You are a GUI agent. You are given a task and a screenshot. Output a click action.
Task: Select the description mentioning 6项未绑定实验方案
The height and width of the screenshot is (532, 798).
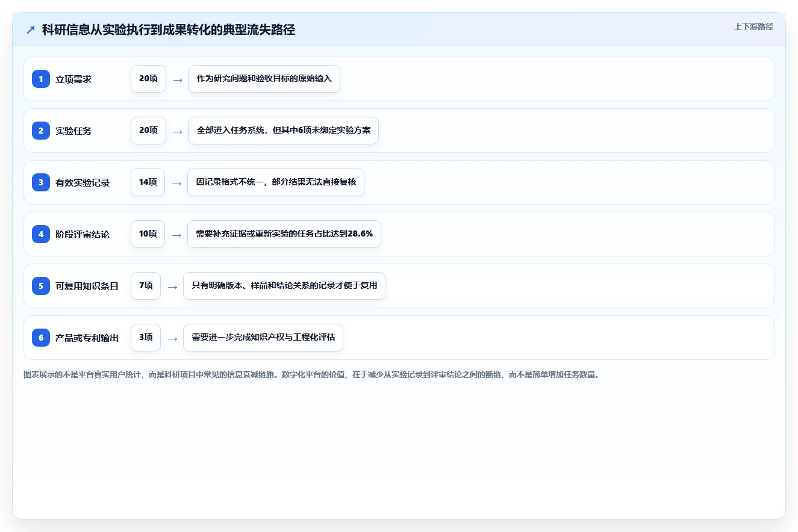pos(284,131)
